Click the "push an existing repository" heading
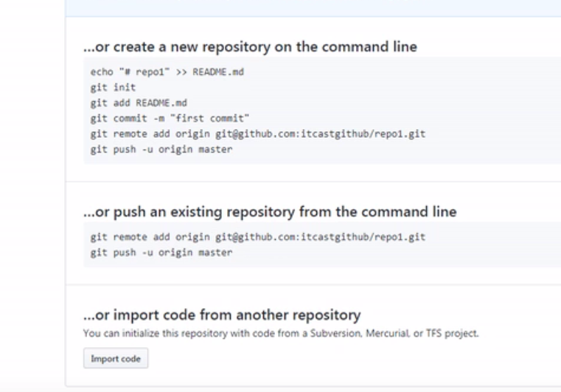 click(270, 212)
